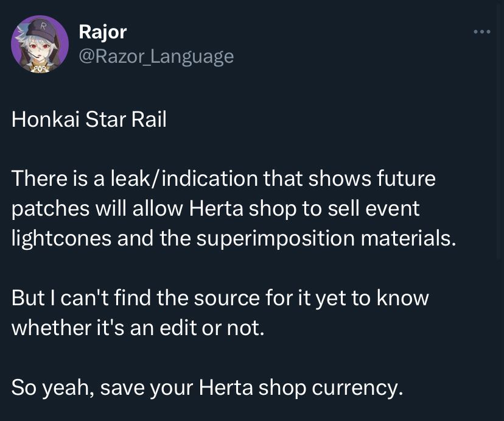Click Rajor's profile avatar picture
The image size is (504, 421).
click(x=40, y=44)
